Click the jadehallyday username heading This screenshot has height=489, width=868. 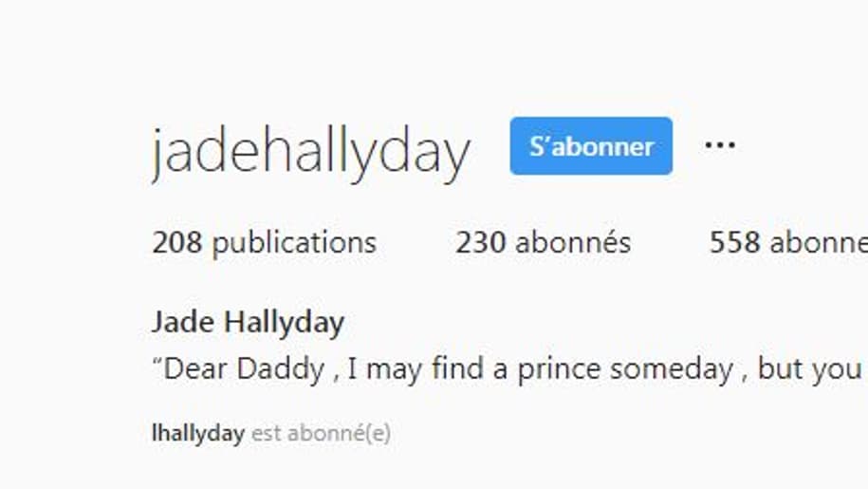[x=310, y=151]
